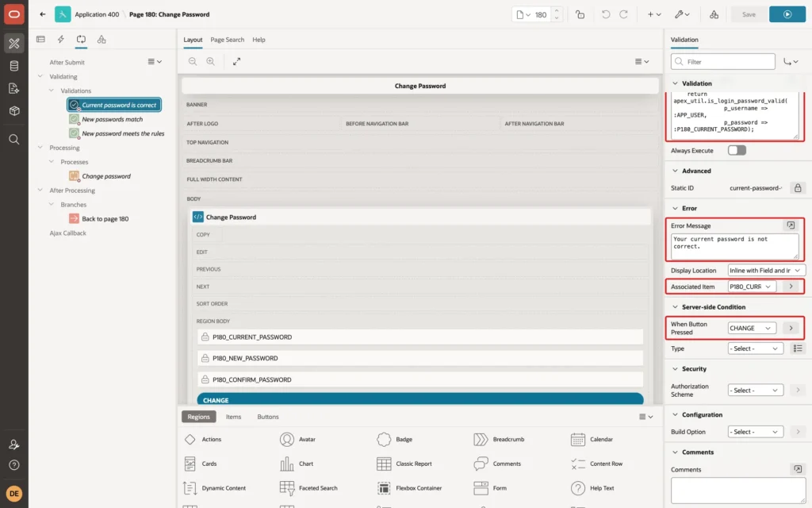Open the page selector dropdown
This screenshot has width=812, height=508.
[x=523, y=14]
